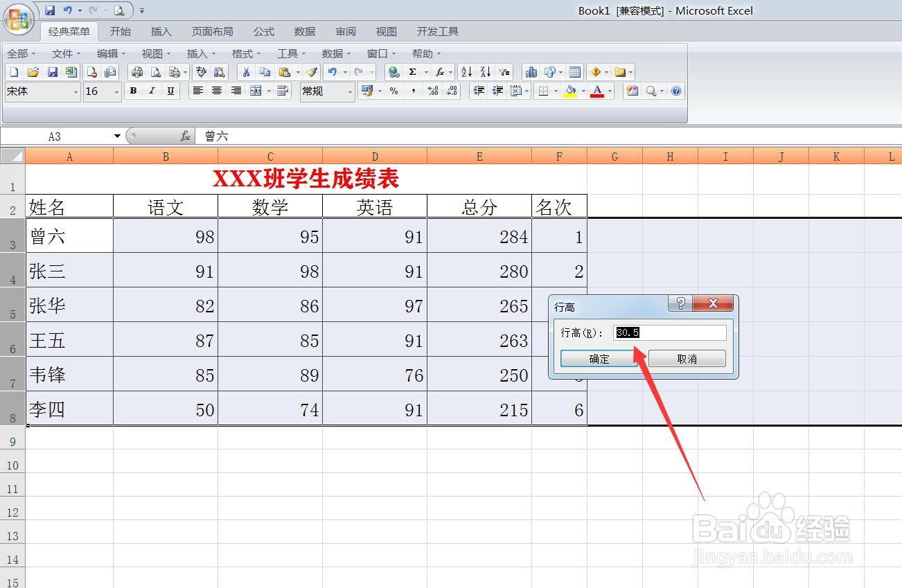Toggle bold formatting
Viewport: 902px width, 588px height.
(x=133, y=91)
